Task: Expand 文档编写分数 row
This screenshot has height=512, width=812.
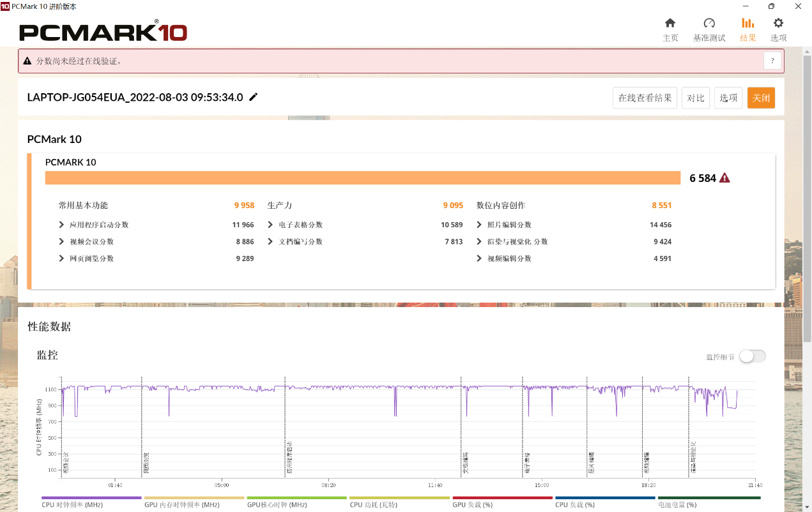Action: 271,241
